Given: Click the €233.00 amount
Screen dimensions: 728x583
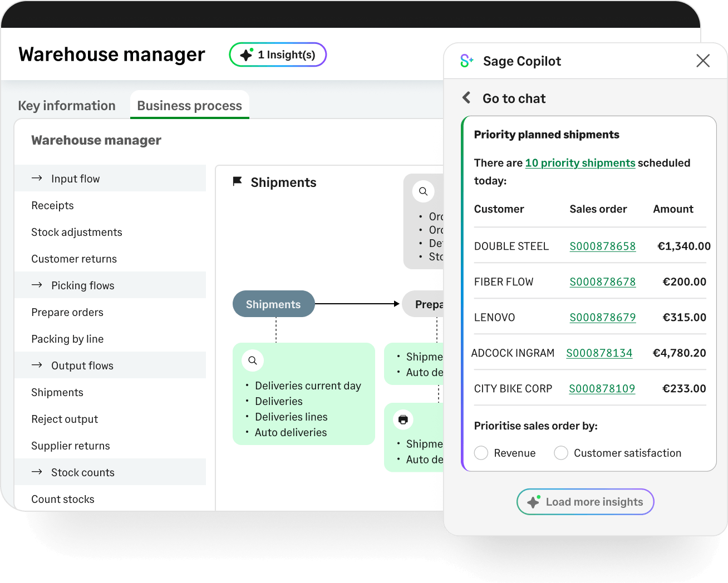Looking at the screenshot, I should [684, 389].
